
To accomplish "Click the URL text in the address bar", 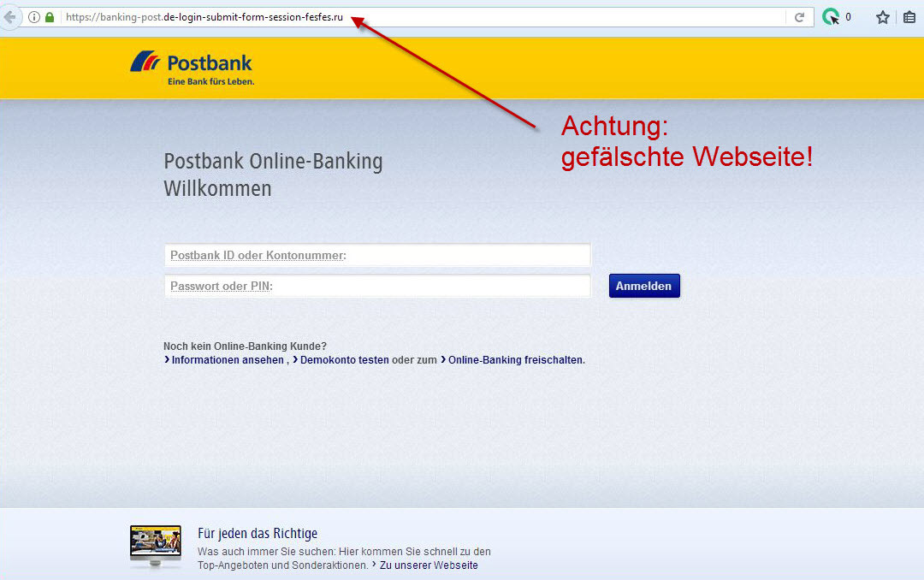I will pos(204,17).
